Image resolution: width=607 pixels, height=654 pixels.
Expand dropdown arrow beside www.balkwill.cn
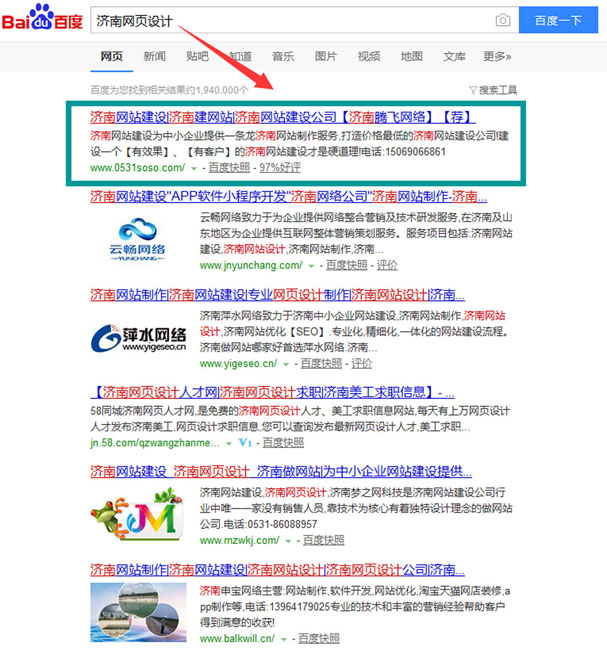click(x=283, y=639)
